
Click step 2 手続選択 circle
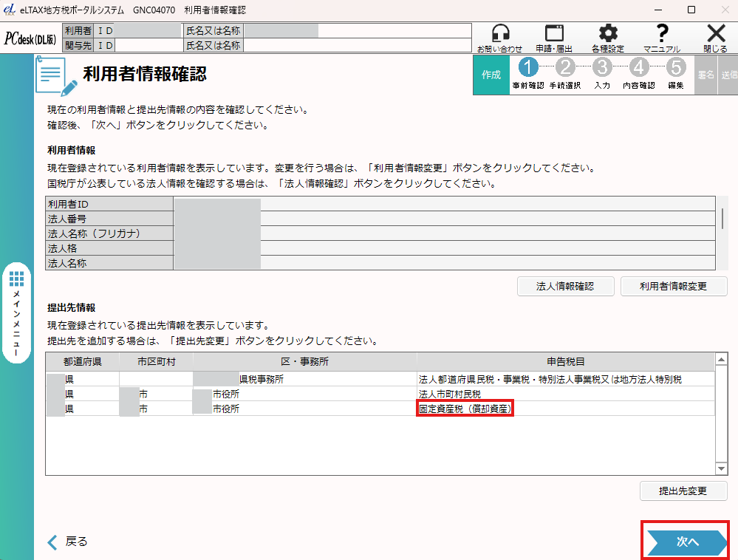565,68
